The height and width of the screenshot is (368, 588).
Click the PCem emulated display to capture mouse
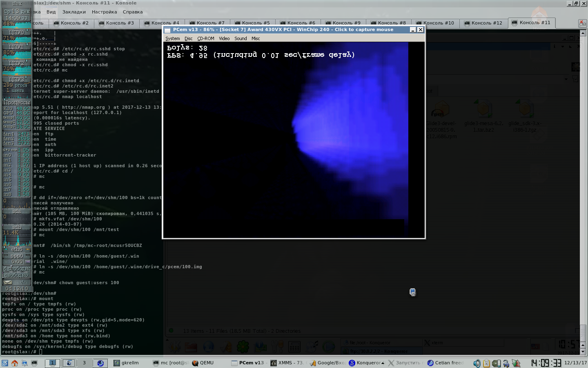(294, 140)
